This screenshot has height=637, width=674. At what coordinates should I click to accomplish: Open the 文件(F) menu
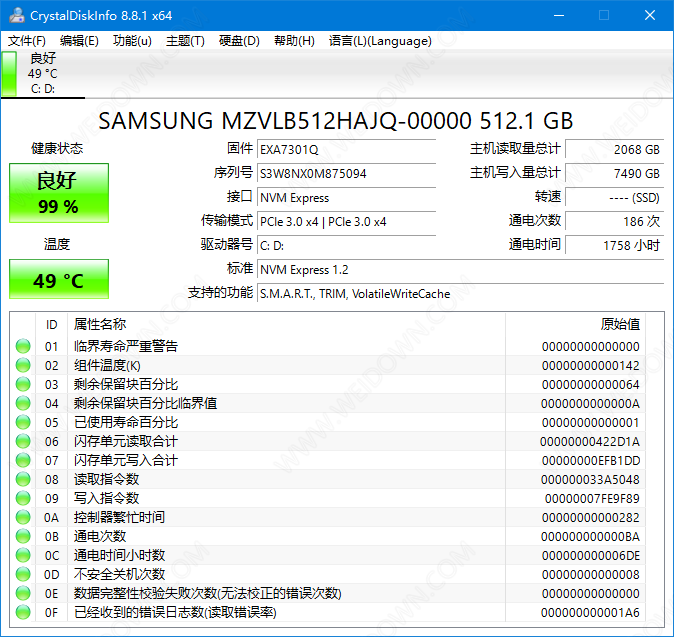coord(27,41)
